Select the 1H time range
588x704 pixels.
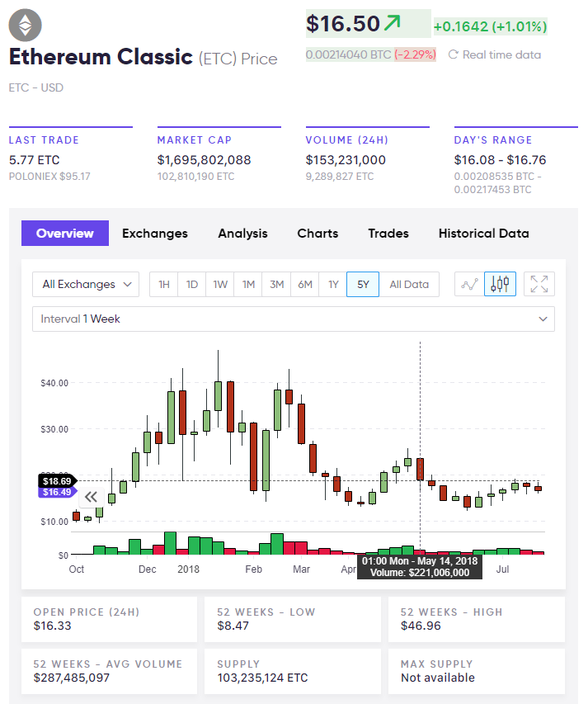click(164, 284)
